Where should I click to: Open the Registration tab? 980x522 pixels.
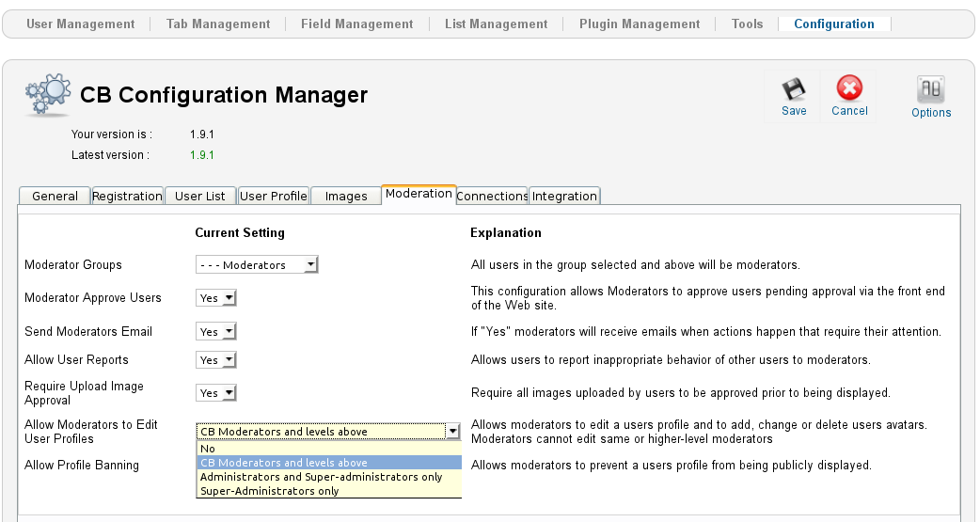coord(127,196)
